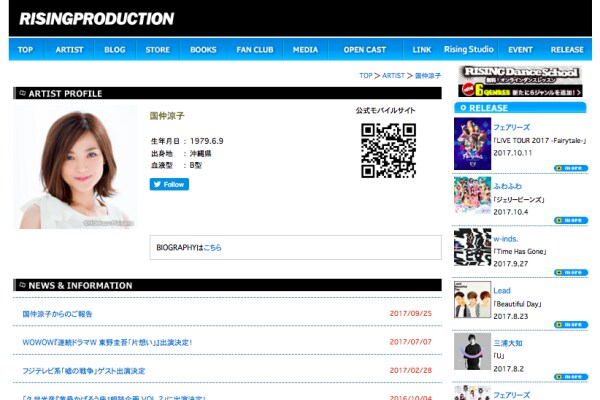Screen dimensions: 600x400
Task: Open the w-inds. artist link
Action: pos(505,239)
